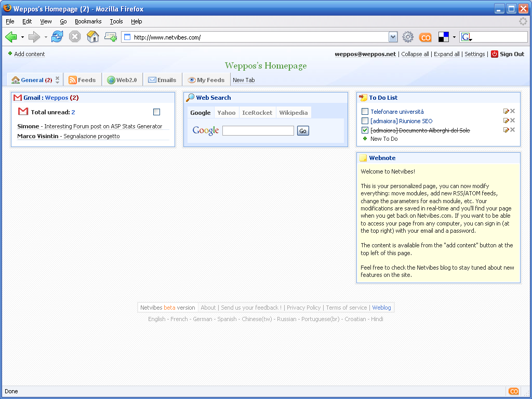Open Marco Visintin's Segnalazione progetto email
Screen dimensions: 532x399
69,136
